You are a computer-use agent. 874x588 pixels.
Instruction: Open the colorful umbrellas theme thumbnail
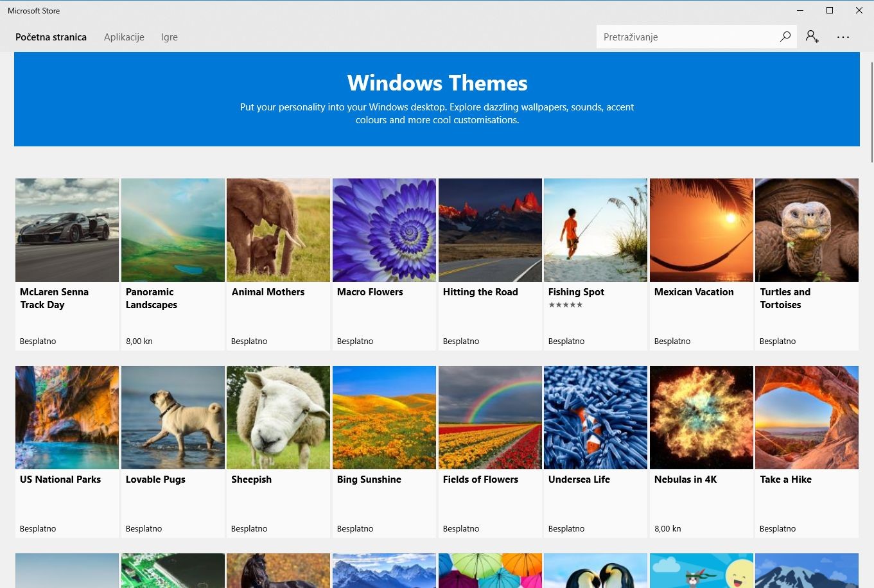pos(490,571)
